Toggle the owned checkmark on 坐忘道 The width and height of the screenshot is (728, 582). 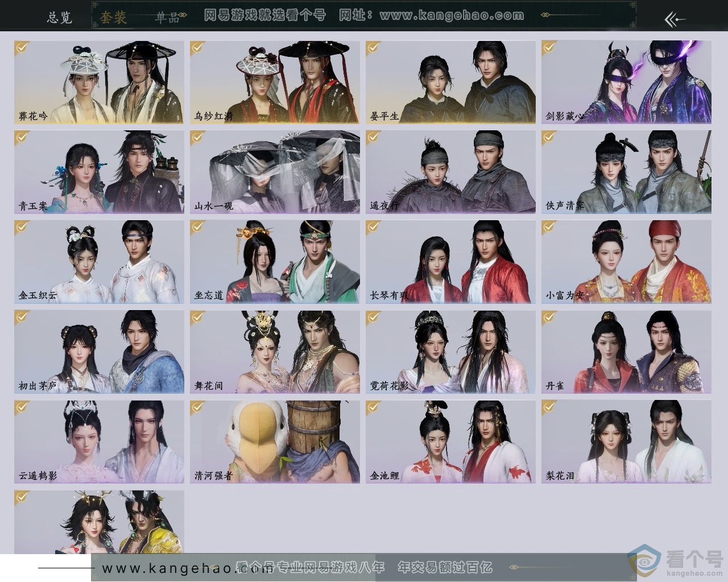(x=197, y=227)
